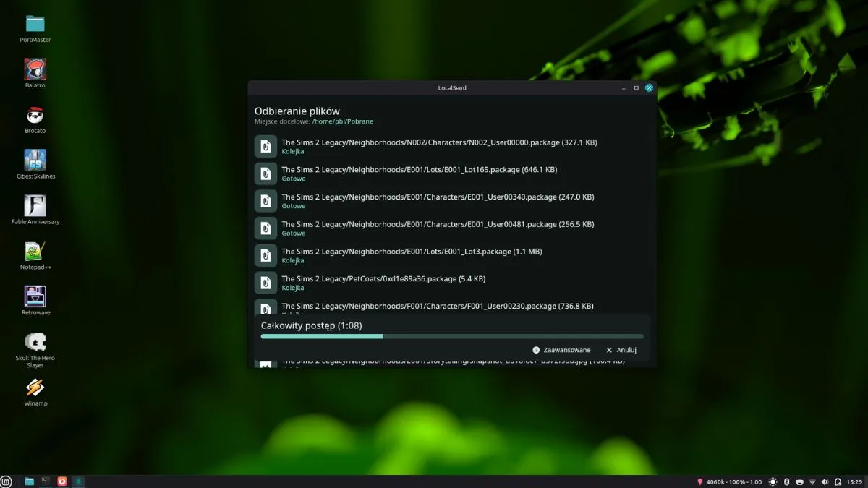Click Gotowe status under E001_User00340.package
Viewport: 868px width, 488px height.
pyautogui.click(x=294, y=206)
